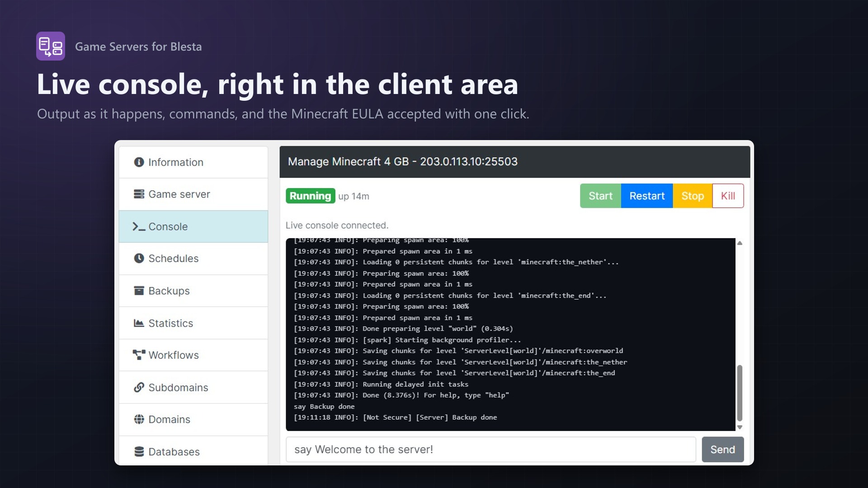The height and width of the screenshot is (488, 868).
Task: Click the Backups archive box icon
Action: [139, 291]
